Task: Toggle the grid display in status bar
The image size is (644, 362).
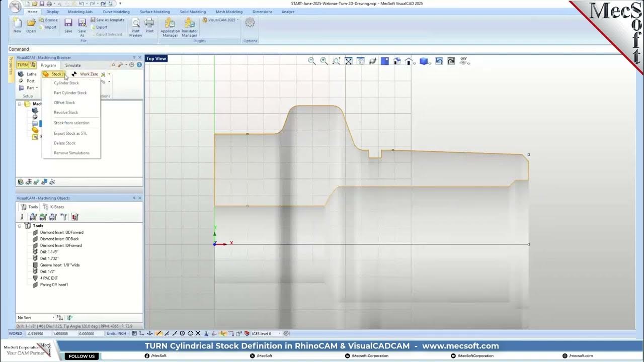Action: pos(134,333)
